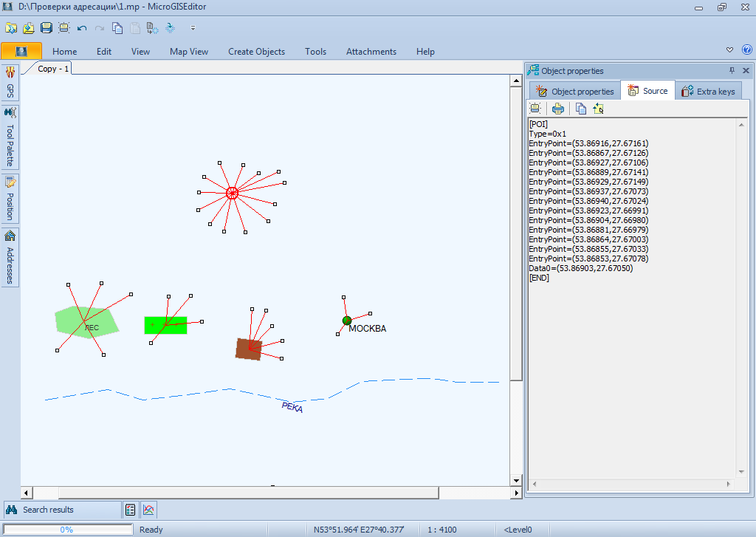Click the Copy icon in quick toolbar
The width and height of the screenshot is (756, 537).
pos(117,28)
